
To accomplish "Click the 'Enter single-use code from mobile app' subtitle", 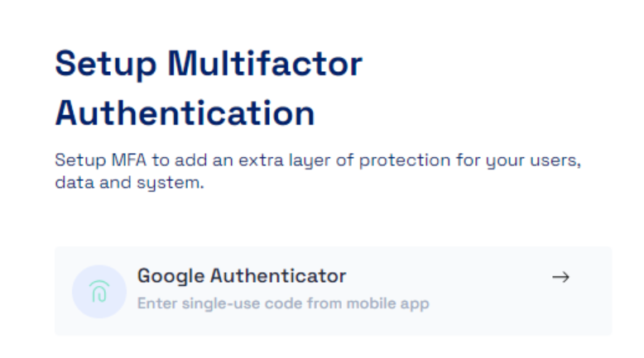I will coord(283,303).
